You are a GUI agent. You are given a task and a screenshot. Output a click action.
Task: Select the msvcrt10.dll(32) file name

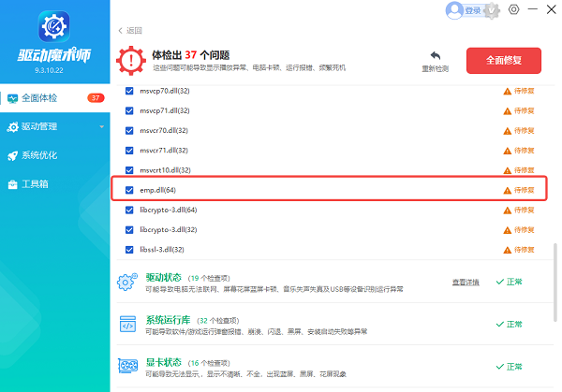point(165,170)
